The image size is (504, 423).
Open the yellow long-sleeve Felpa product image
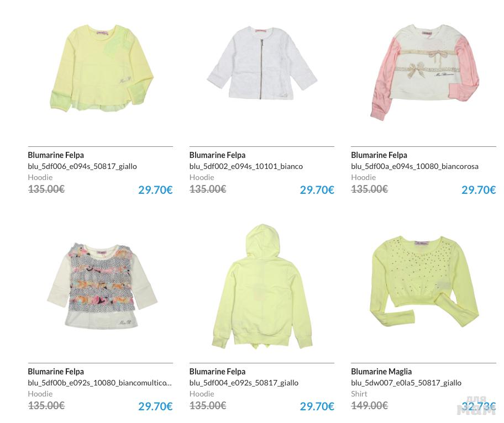coord(102,68)
